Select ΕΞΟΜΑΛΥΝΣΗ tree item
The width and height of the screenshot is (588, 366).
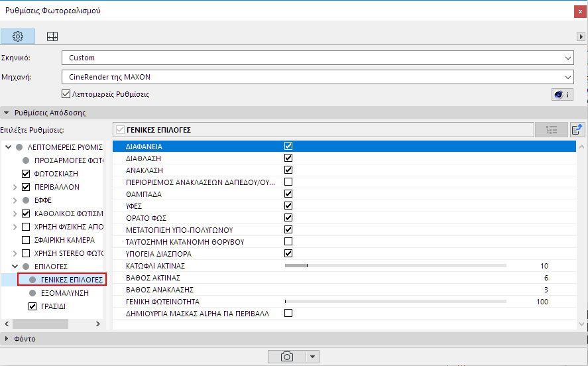pyautogui.click(x=65, y=293)
